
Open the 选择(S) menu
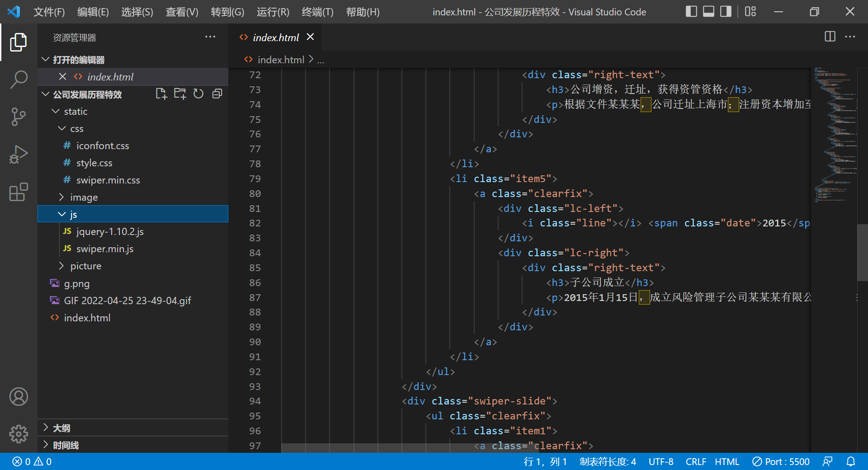[x=137, y=12]
